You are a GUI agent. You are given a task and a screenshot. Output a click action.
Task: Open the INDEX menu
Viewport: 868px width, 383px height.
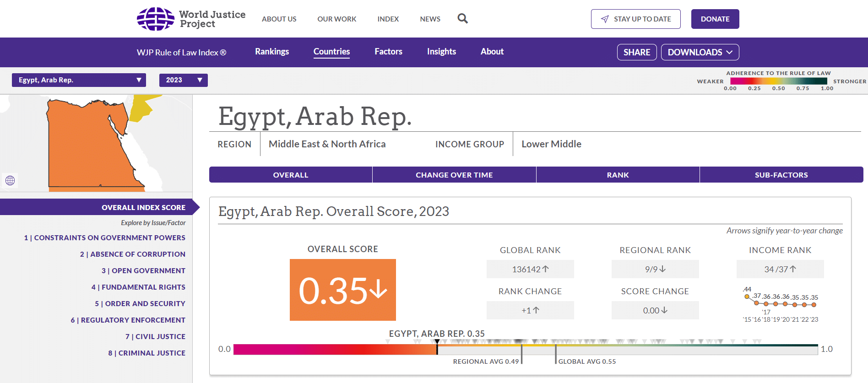tap(388, 19)
